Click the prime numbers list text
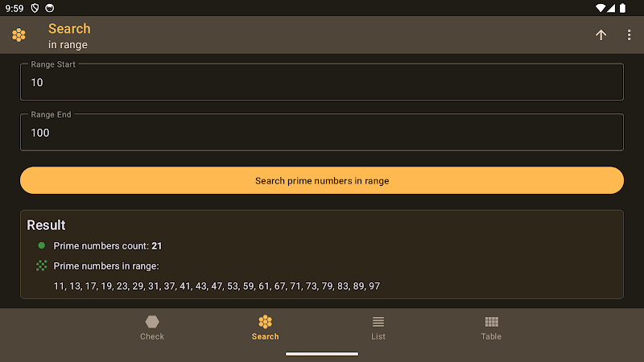 point(217,286)
